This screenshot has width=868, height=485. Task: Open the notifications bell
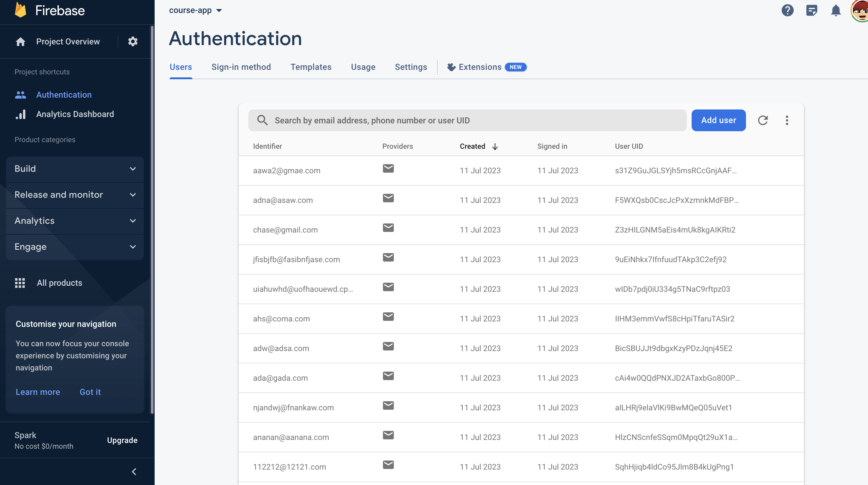(x=836, y=11)
